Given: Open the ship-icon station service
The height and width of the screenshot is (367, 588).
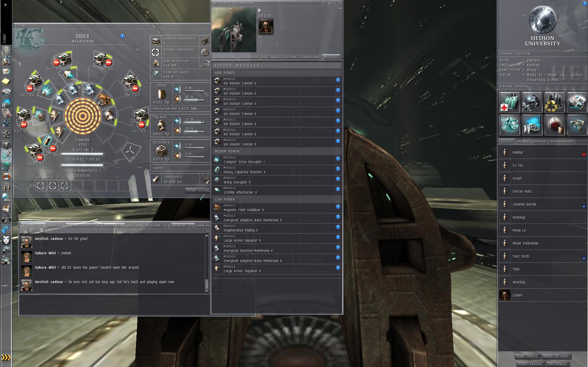Looking at the screenshot, I should (577, 125).
